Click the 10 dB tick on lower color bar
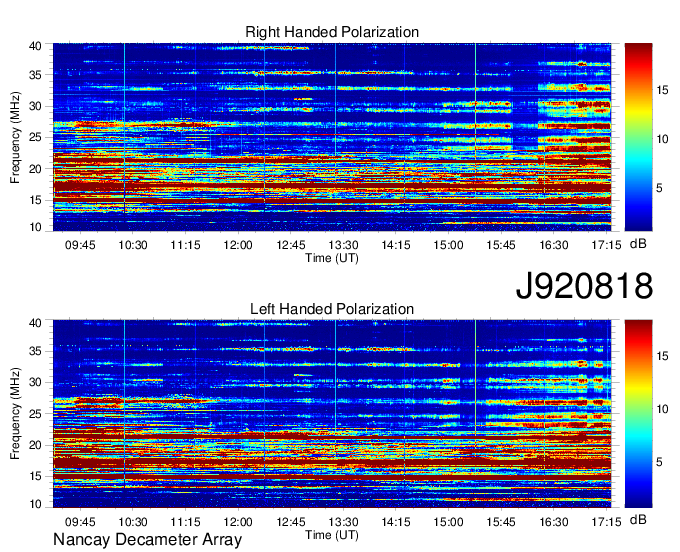 pos(662,409)
